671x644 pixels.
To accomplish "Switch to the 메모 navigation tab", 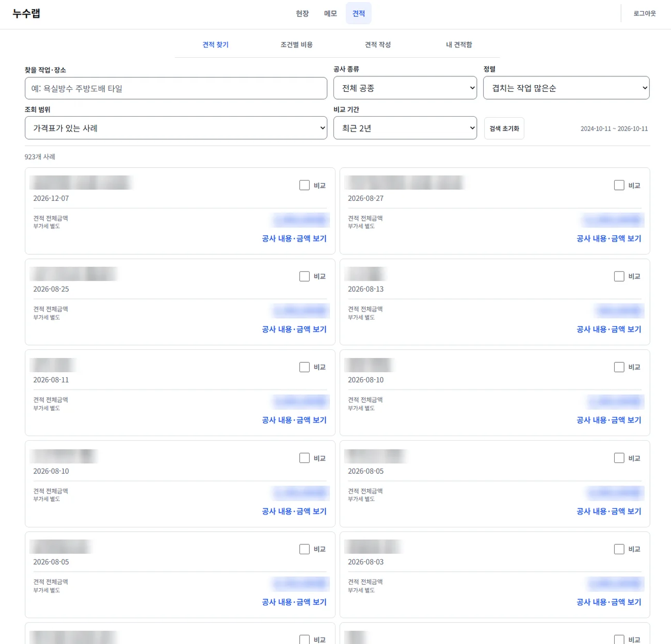I will click(x=330, y=13).
